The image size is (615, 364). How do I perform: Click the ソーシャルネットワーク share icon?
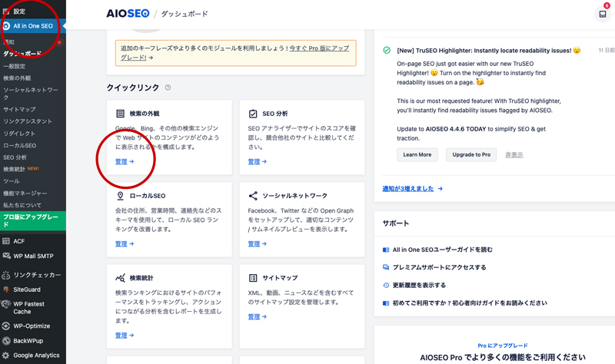coord(253,196)
